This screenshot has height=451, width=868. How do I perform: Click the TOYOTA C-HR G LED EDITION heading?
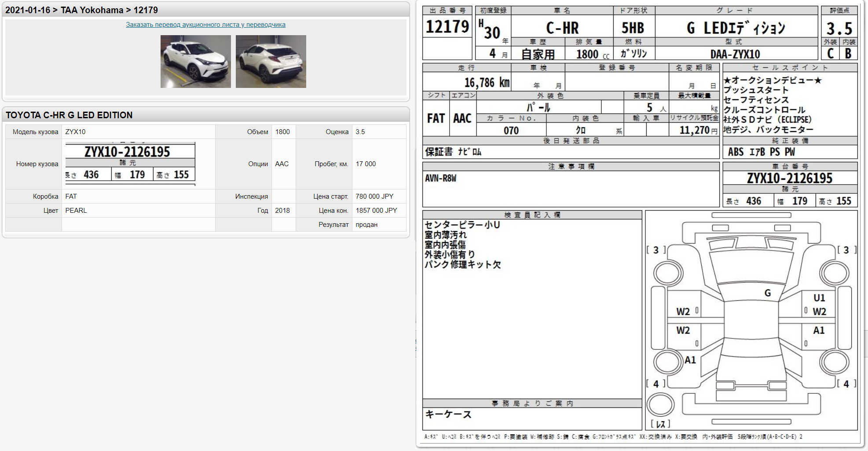[69, 115]
